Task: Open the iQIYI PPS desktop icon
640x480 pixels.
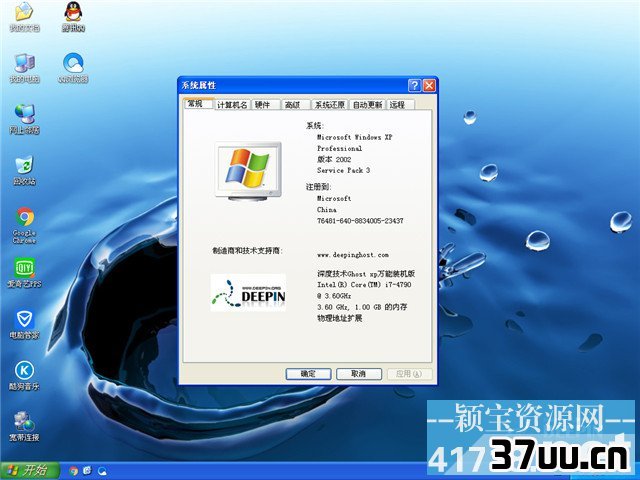Action: [x=24, y=273]
